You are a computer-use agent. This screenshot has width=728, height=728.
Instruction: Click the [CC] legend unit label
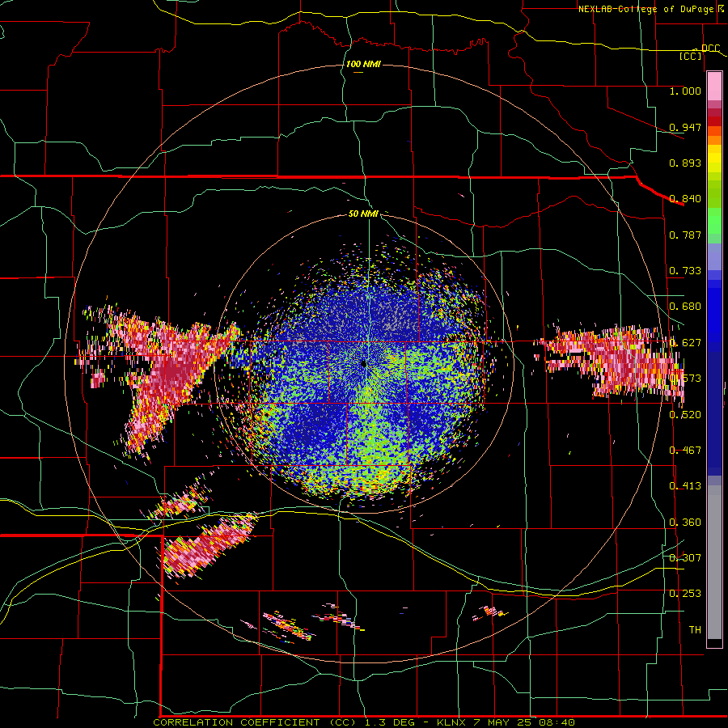[691, 56]
